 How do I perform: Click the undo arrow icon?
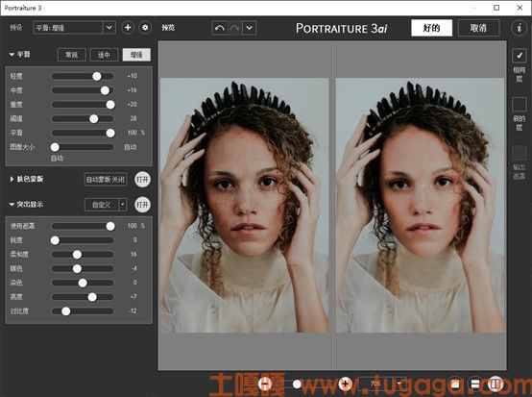[x=220, y=28]
